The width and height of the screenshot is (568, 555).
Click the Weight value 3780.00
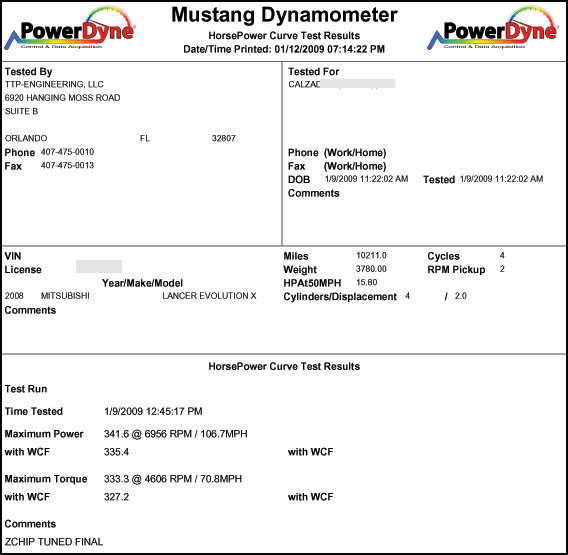click(x=371, y=269)
